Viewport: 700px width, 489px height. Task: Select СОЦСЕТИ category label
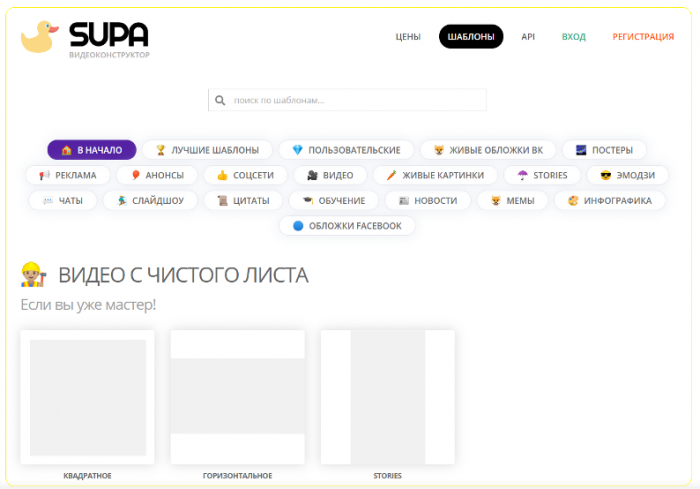point(254,175)
